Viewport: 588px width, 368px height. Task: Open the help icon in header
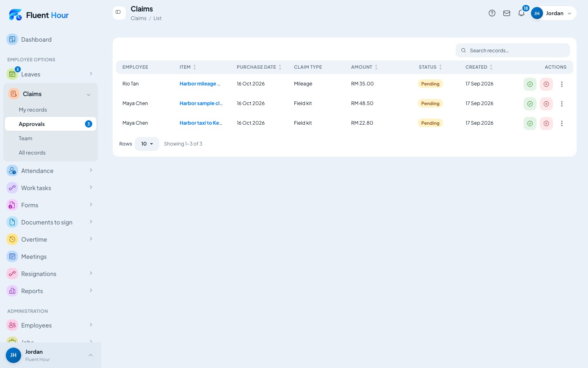click(x=492, y=13)
